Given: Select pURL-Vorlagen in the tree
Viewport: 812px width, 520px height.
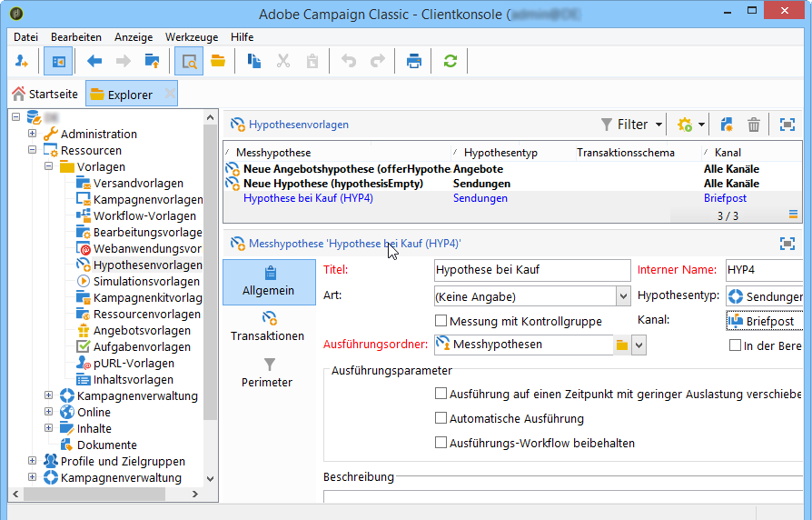Looking at the screenshot, I should coord(134,363).
